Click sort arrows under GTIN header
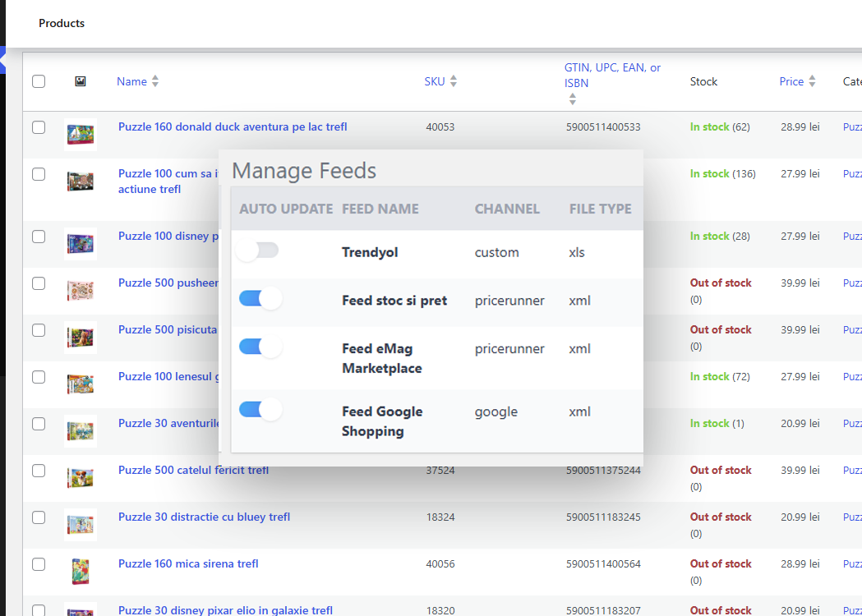The image size is (862, 616). (573, 99)
